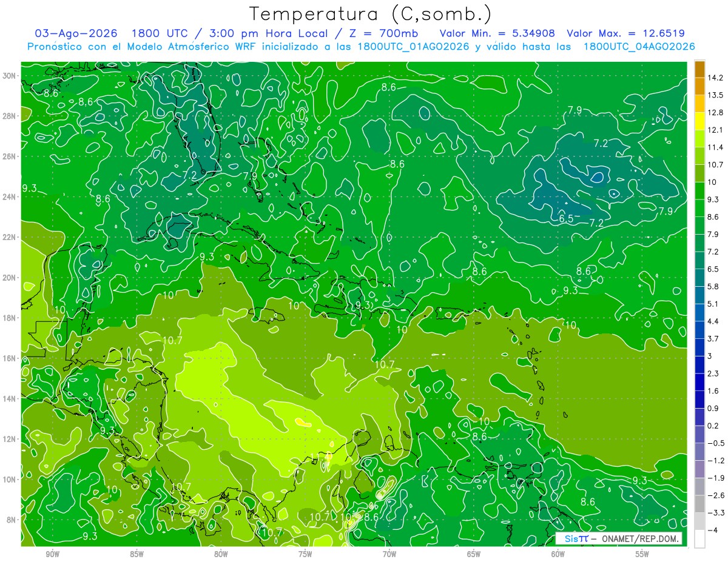Click the '28N' latitude tick label
The width and height of the screenshot is (728, 562).
click(x=9, y=116)
